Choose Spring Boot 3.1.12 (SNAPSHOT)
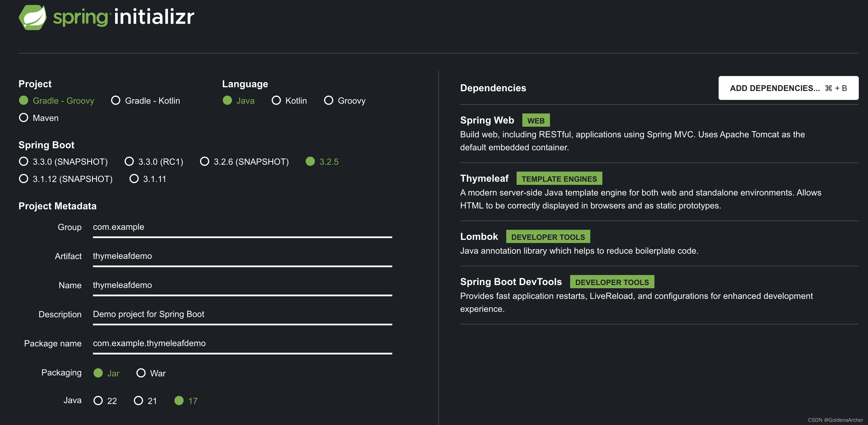The width and height of the screenshot is (868, 425). pos(66,179)
